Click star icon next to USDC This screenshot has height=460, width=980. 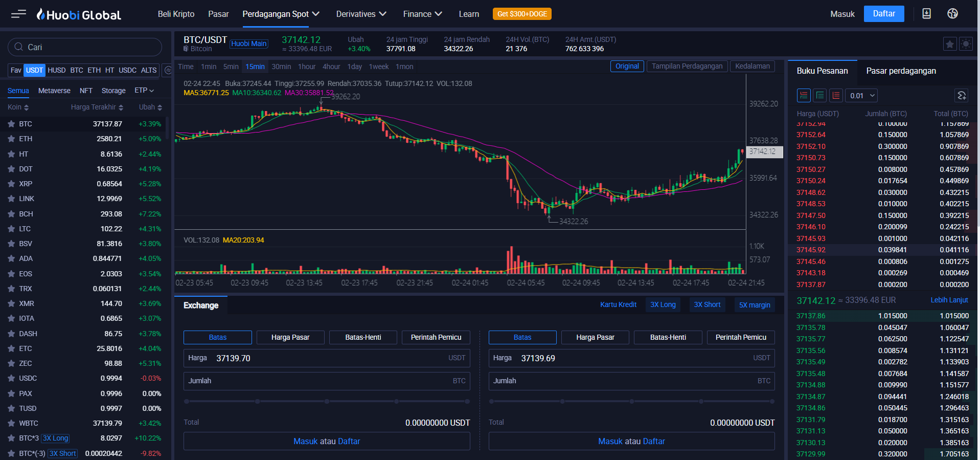point(11,378)
